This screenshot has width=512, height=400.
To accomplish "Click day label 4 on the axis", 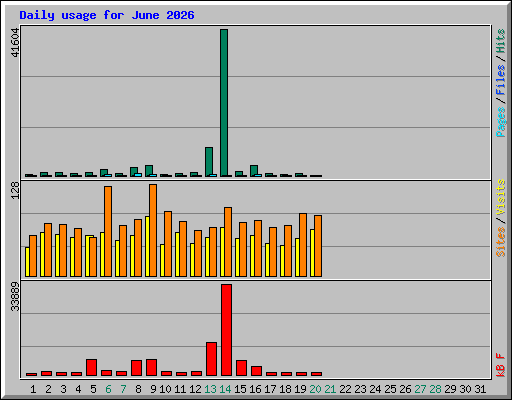I will tap(78, 389).
